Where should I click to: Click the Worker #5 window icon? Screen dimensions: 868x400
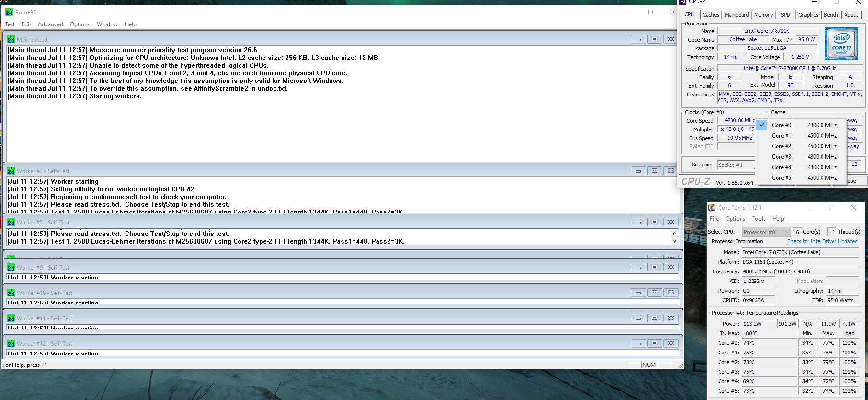(11, 222)
